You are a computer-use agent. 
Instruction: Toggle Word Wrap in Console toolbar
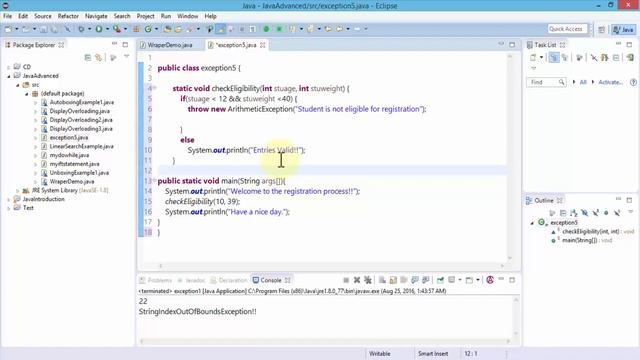point(404,280)
